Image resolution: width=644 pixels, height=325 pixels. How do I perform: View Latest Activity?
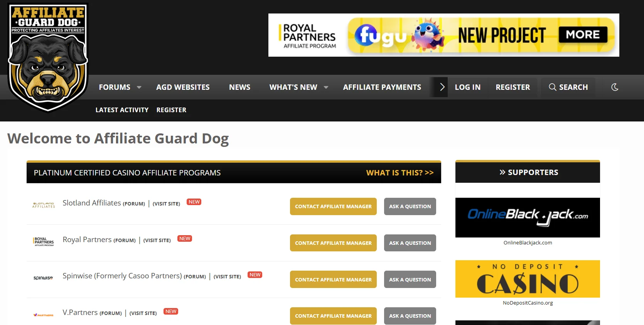pyautogui.click(x=122, y=110)
